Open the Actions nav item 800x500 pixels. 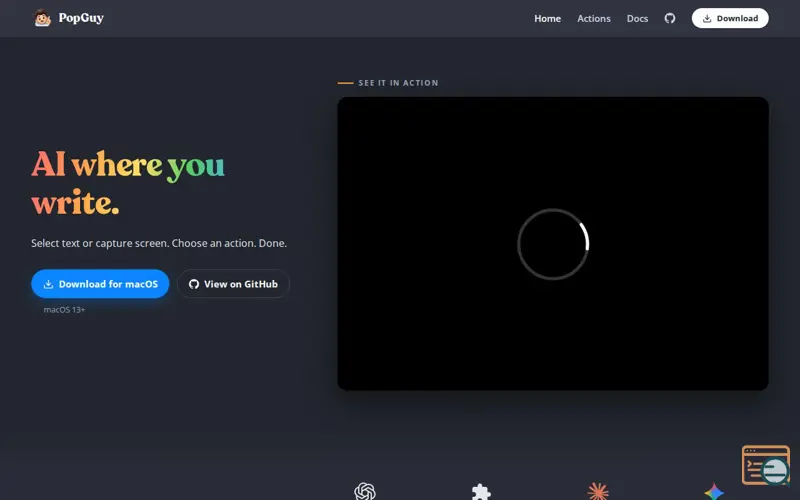594,18
